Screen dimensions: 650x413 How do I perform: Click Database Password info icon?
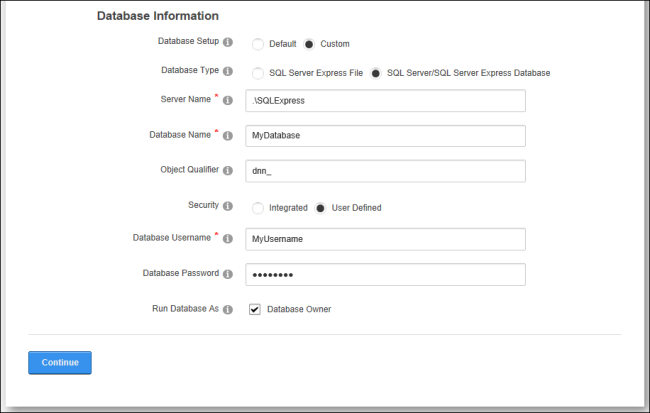228,274
